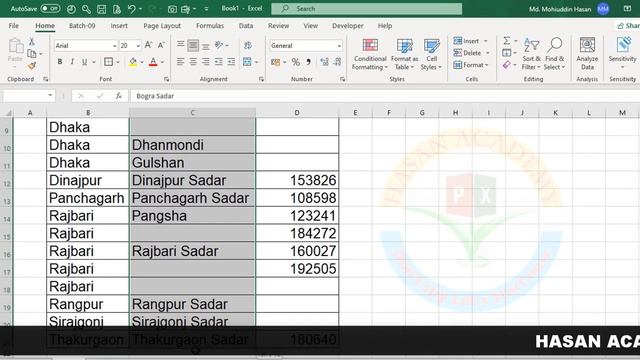Open the File menu
Viewport: 640px width, 360px height.
click(13, 26)
